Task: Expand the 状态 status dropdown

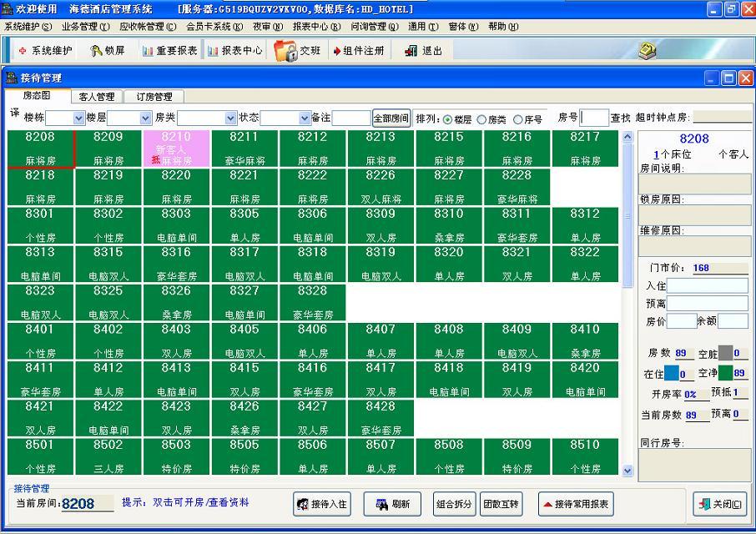Action: (x=304, y=118)
